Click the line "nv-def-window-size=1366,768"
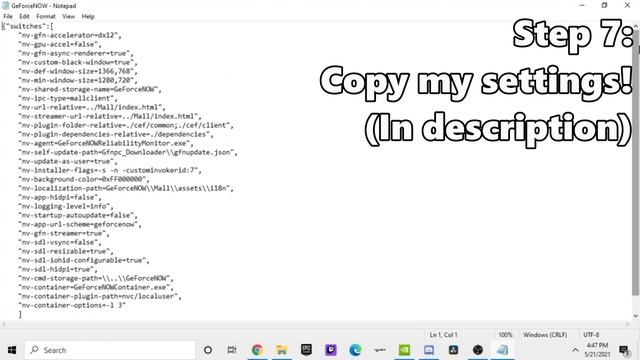Viewport: 640px width, 360px height. (78, 71)
